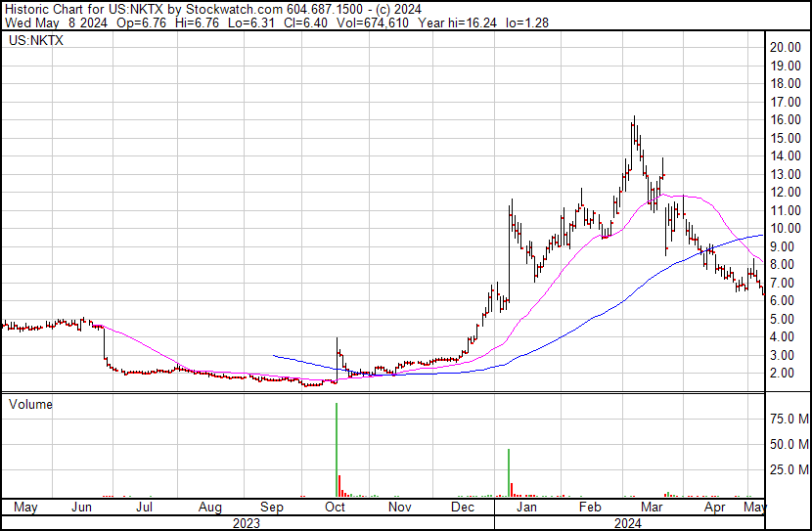The height and width of the screenshot is (531, 812).
Task: Click the Dec month label on the time axis
Action: (463, 508)
